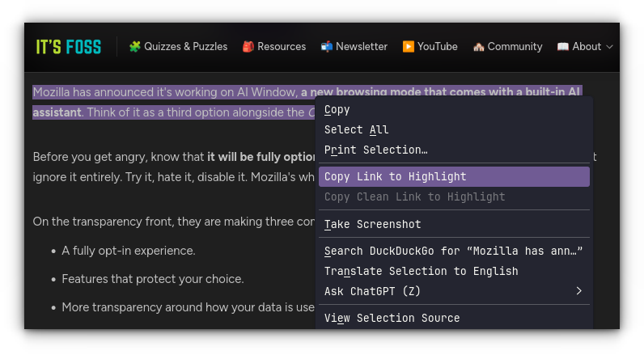Click Copy Clean Link to Highlight
The height and width of the screenshot is (355, 644).
coord(414,197)
